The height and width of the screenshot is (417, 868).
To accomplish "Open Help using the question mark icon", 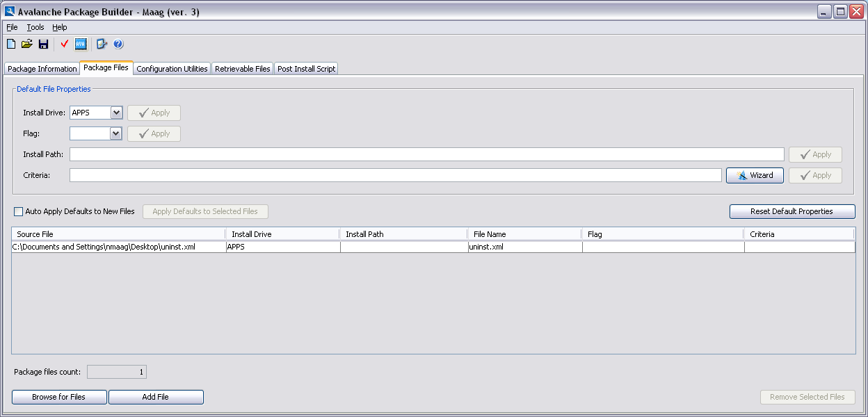I will tap(118, 43).
